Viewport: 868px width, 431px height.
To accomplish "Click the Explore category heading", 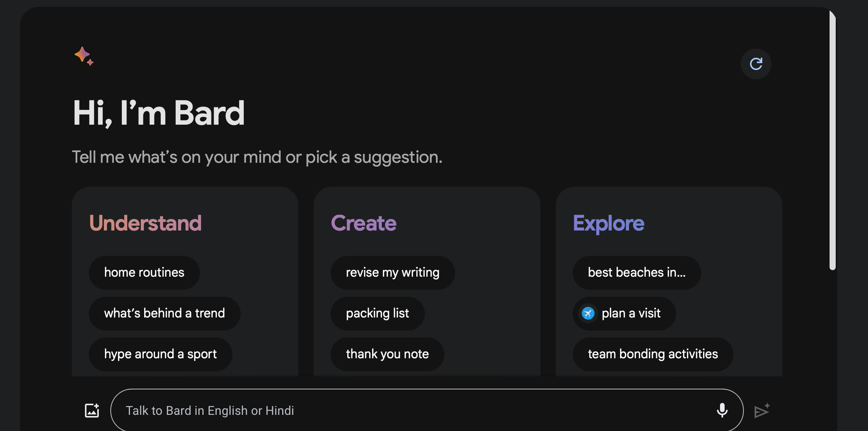I will pyautogui.click(x=609, y=223).
